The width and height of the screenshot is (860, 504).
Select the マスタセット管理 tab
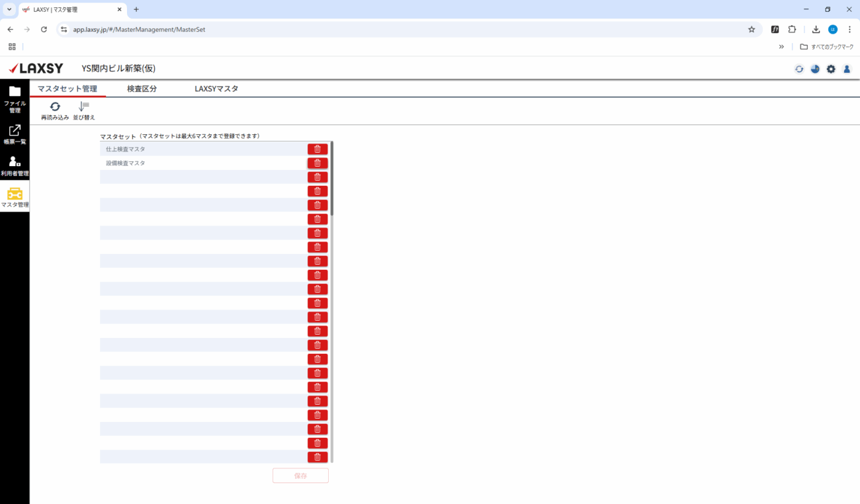67,89
